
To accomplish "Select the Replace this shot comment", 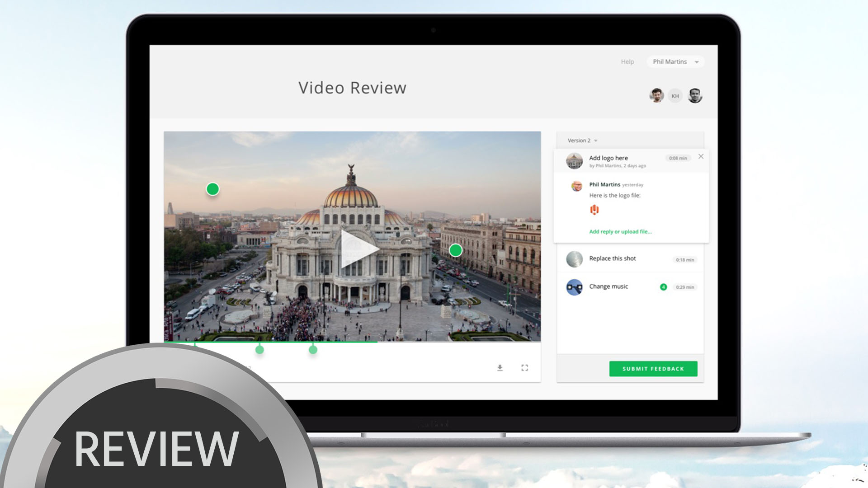I will coord(630,259).
